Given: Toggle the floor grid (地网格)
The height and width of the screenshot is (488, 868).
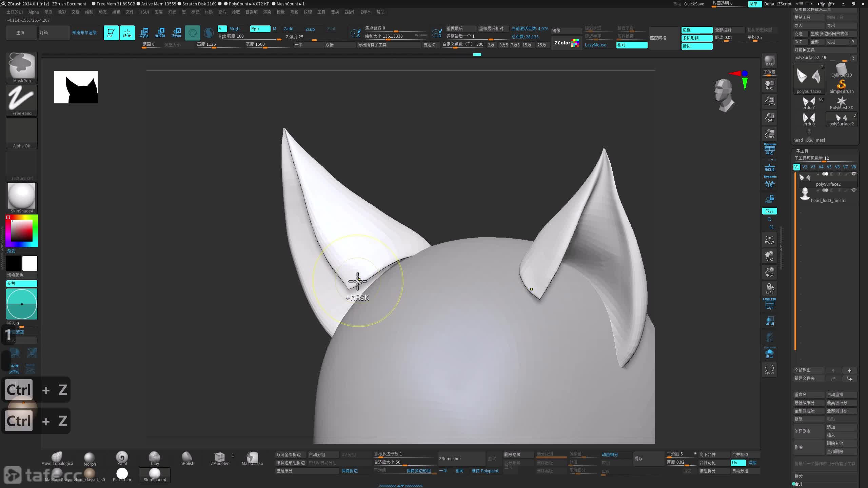Looking at the screenshot, I should 769,166.
